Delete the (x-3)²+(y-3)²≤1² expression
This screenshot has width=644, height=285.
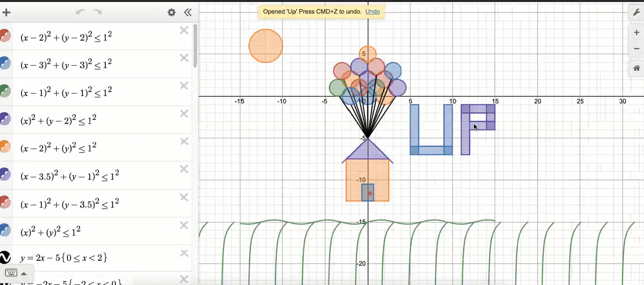click(x=184, y=58)
